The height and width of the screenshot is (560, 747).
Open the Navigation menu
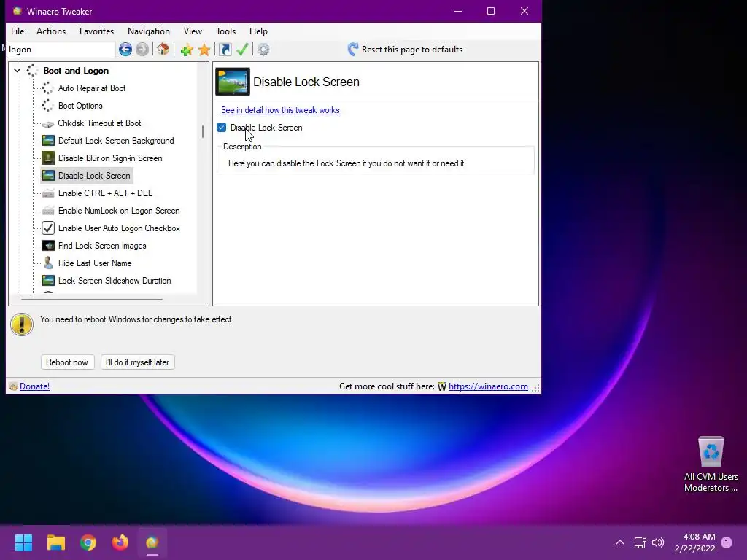point(149,31)
